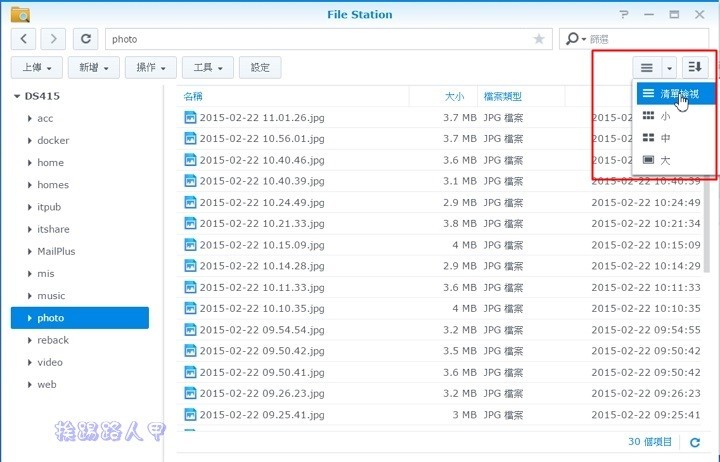Select the video folder in sidebar
This screenshot has width=720, height=462.
click(x=50, y=362)
